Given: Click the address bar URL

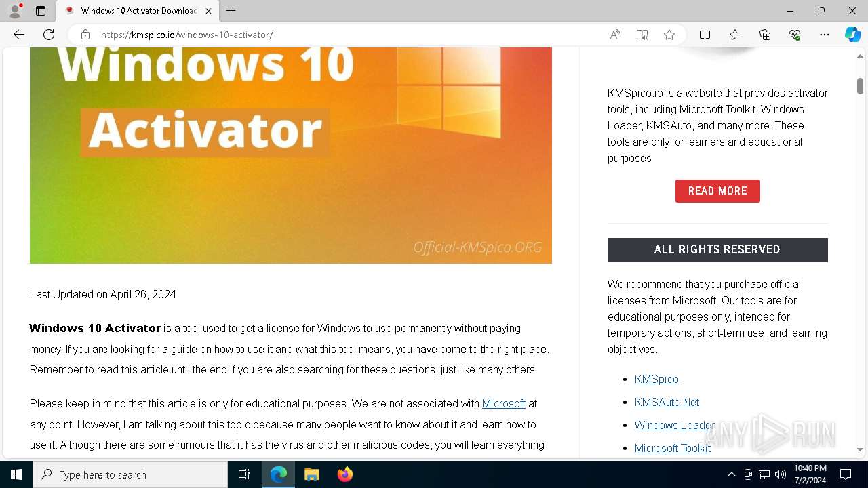Looking at the screenshot, I should tap(186, 35).
